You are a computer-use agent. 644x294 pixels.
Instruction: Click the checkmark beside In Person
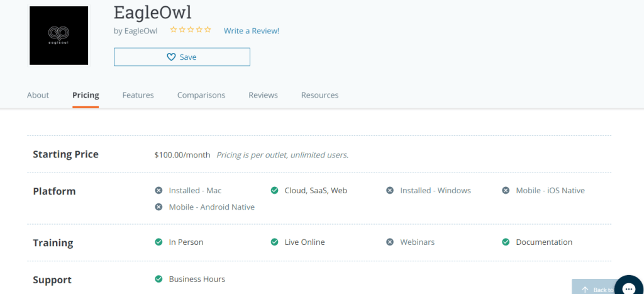(x=158, y=242)
